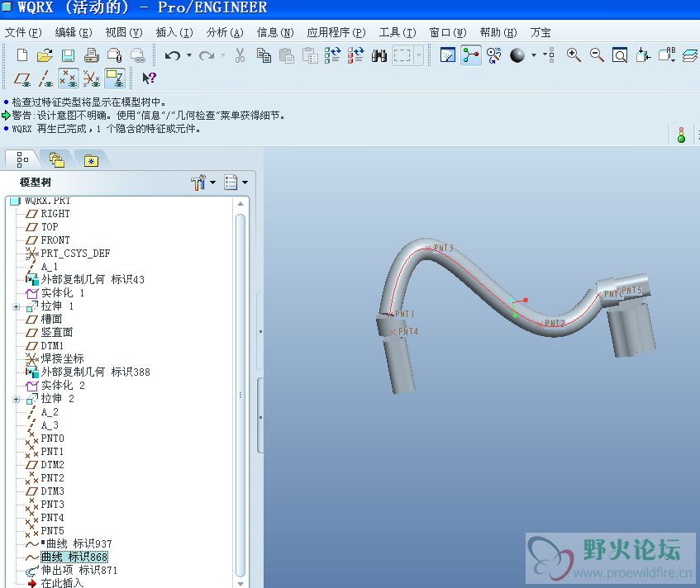Refit model to screen icon

tap(620, 55)
